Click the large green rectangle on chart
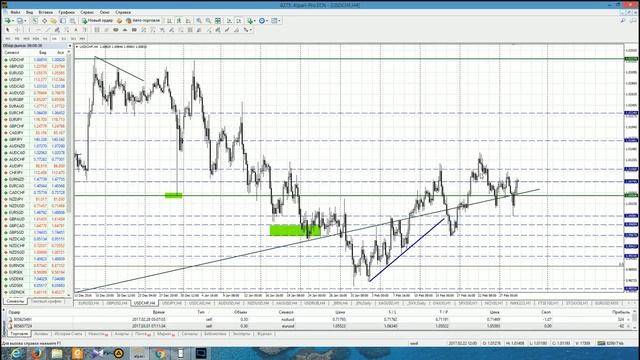This screenshot has height=360, width=640. pyautogui.click(x=295, y=230)
